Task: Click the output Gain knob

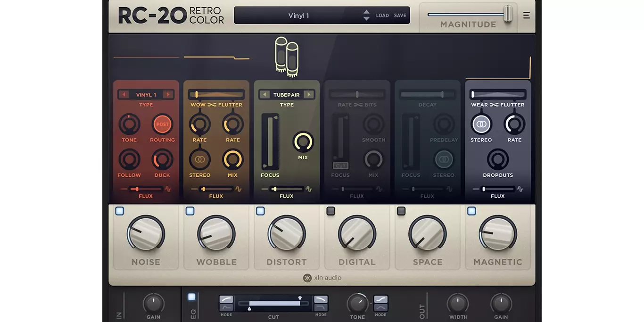Action: pyautogui.click(x=501, y=303)
